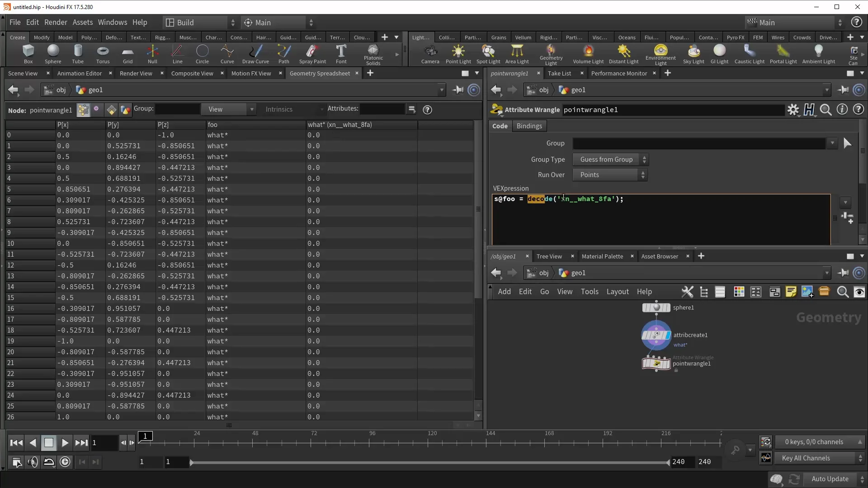This screenshot has width=868, height=488.
Task: Click the network editor search magnifier icon
Action: point(842,292)
